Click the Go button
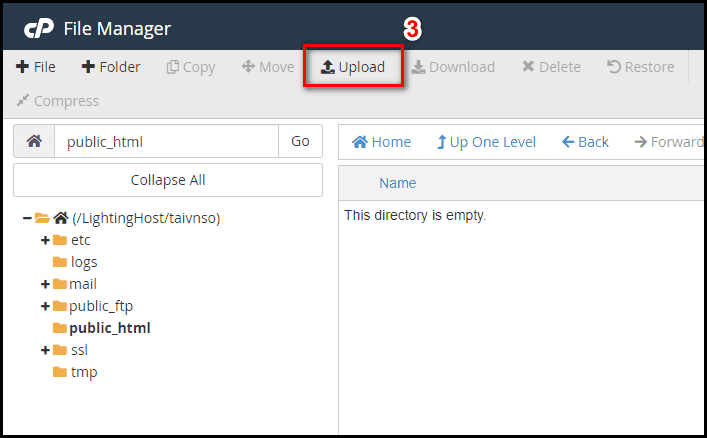Viewport: 707px width, 438px height. (x=300, y=141)
